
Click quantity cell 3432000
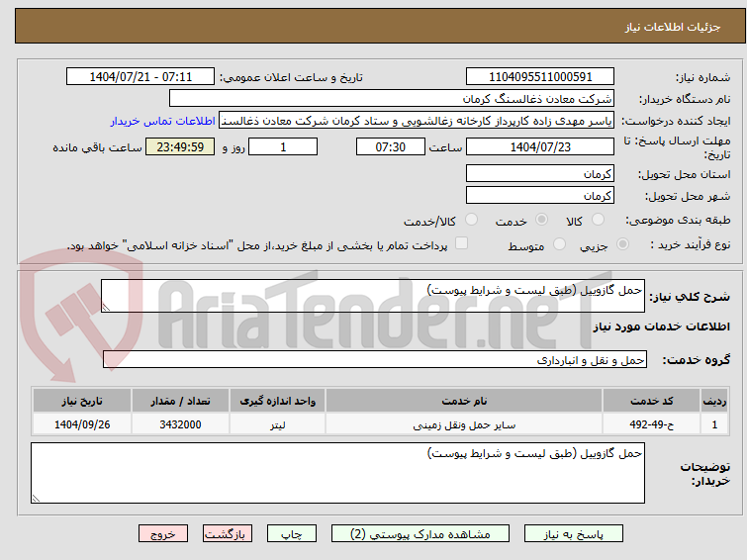tap(180, 424)
